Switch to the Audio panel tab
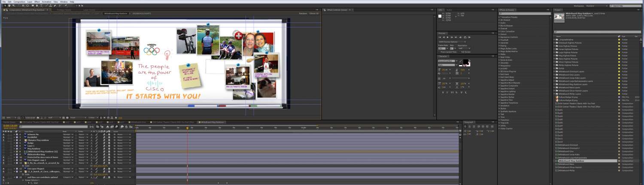Screen dimensions: 644x185 tap(449, 9)
